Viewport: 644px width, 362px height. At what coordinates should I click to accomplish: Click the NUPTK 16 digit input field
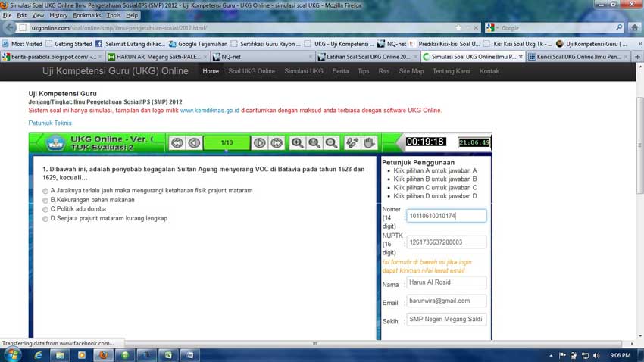point(446,242)
